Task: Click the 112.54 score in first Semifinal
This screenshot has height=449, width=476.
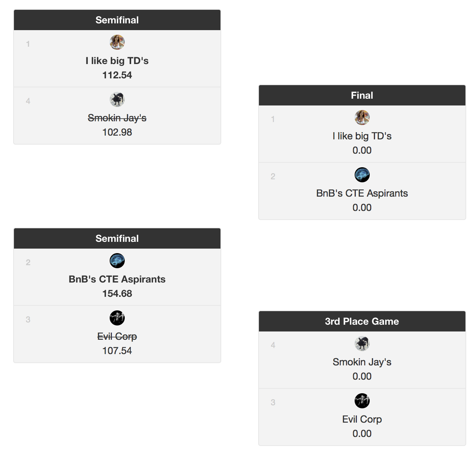Action: click(117, 75)
